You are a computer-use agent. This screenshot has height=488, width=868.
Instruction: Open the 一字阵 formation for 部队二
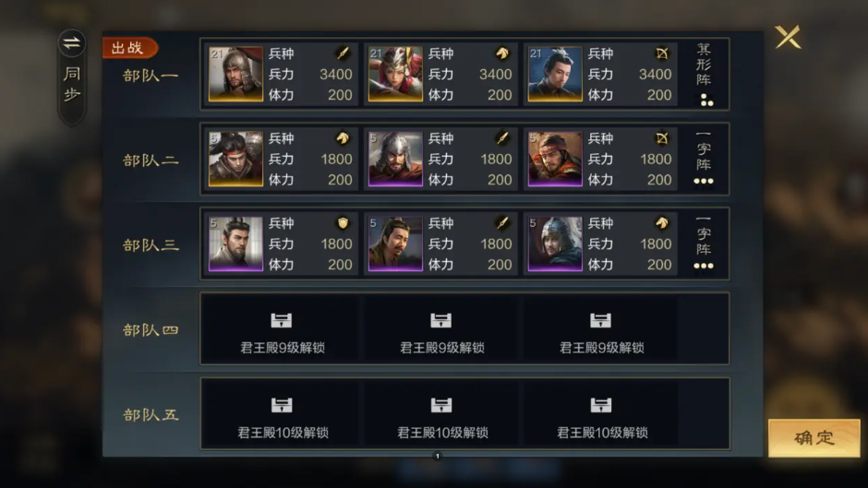(x=704, y=159)
